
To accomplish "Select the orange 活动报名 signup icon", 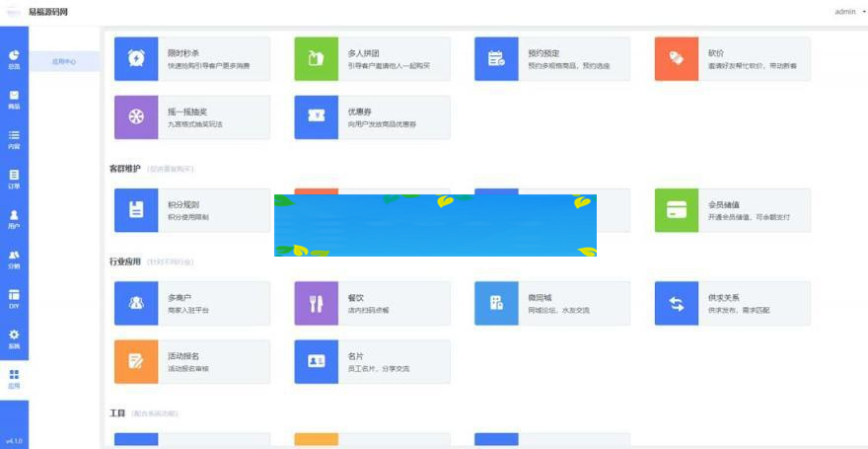I will (136, 361).
